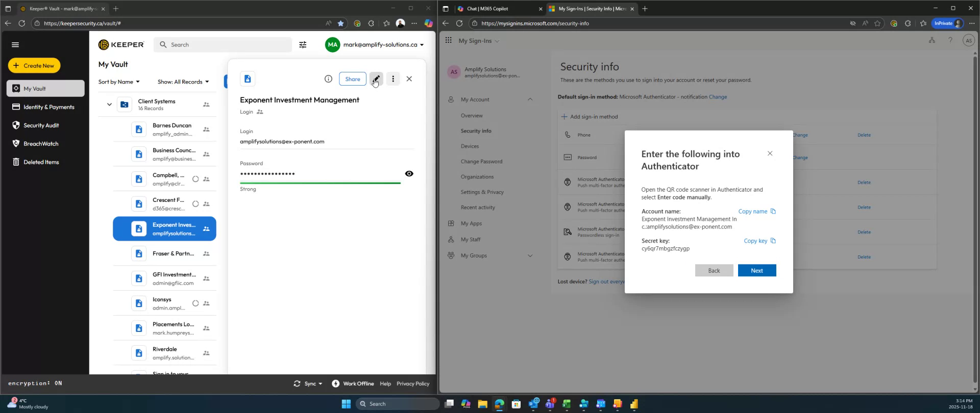Click the Exponent record type icon

pyautogui.click(x=248, y=79)
